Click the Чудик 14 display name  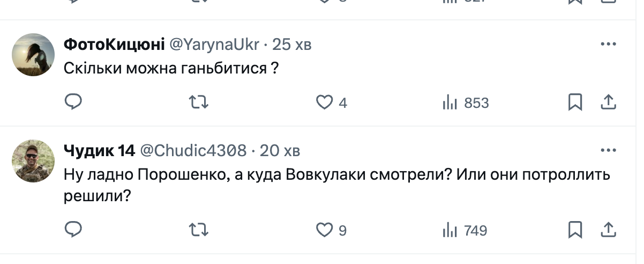(x=99, y=151)
